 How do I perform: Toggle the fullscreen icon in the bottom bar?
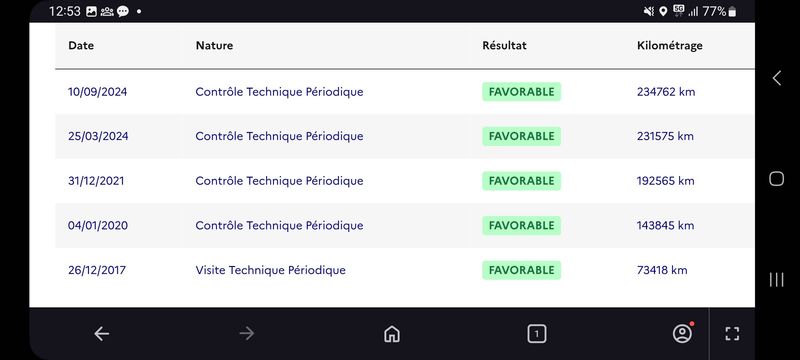732,334
